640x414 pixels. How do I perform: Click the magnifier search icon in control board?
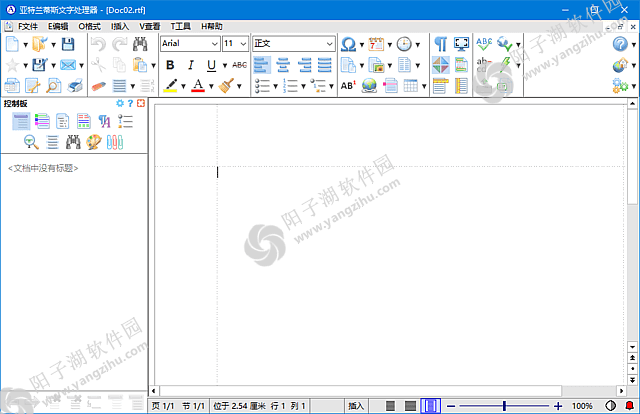[x=31, y=142]
